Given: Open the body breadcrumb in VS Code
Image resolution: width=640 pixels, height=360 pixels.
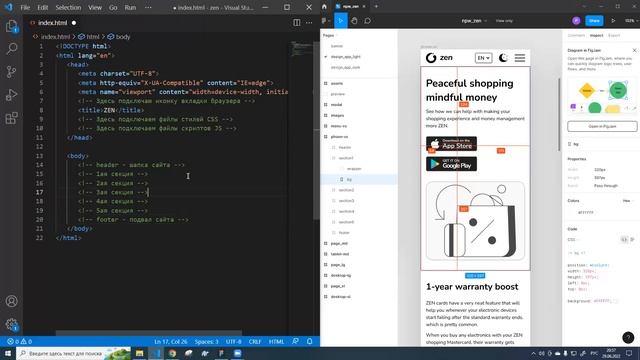Looking at the screenshot, I should pyautogui.click(x=119, y=37).
